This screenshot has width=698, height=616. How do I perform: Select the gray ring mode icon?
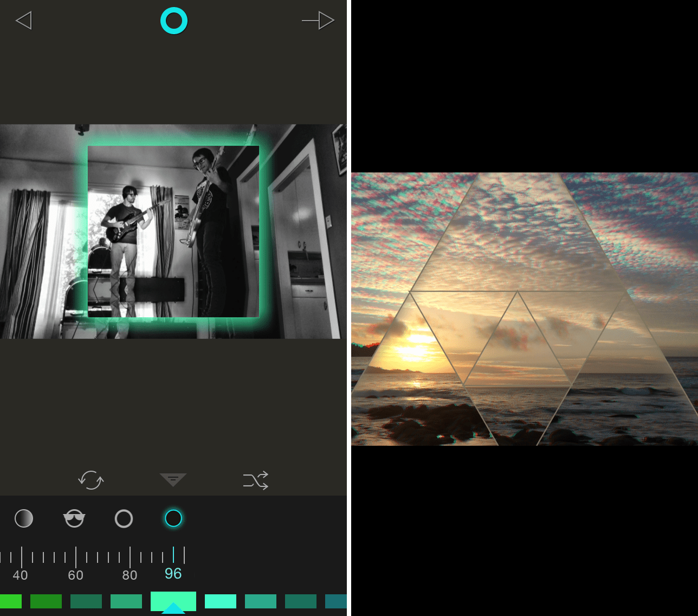[x=124, y=518]
